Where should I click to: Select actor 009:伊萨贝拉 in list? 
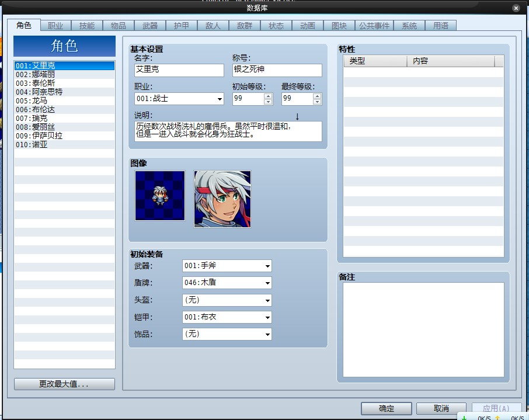pyautogui.click(x=64, y=136)
